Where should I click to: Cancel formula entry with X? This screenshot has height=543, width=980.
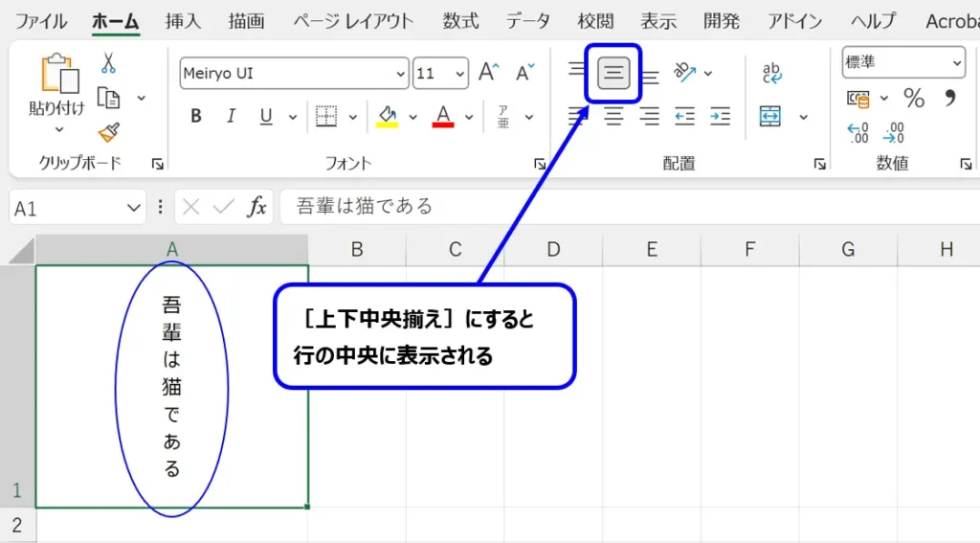[x=190, y=207]
